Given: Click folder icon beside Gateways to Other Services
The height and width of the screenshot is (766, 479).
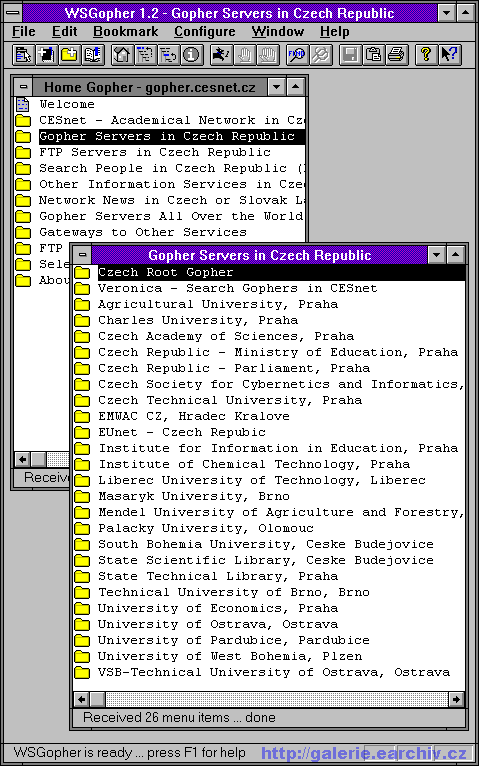Looking at the screenshot, I should click(x=23, y=233).
